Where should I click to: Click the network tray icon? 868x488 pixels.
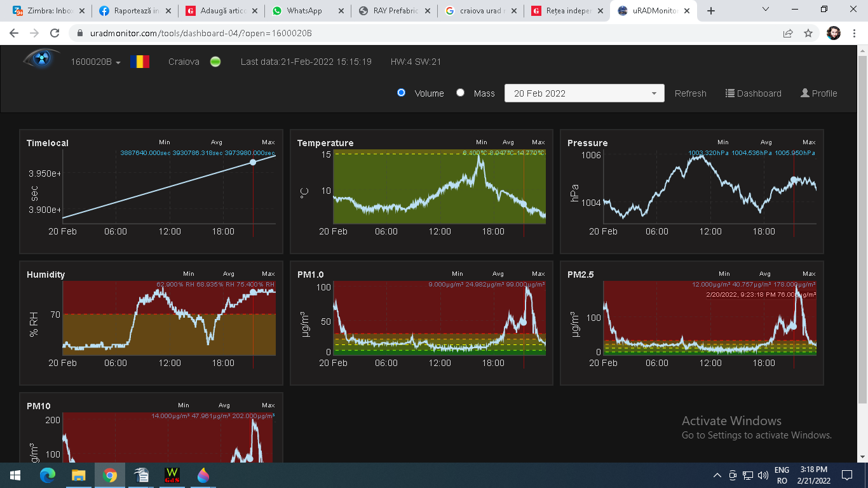click(x=748, y=475)
